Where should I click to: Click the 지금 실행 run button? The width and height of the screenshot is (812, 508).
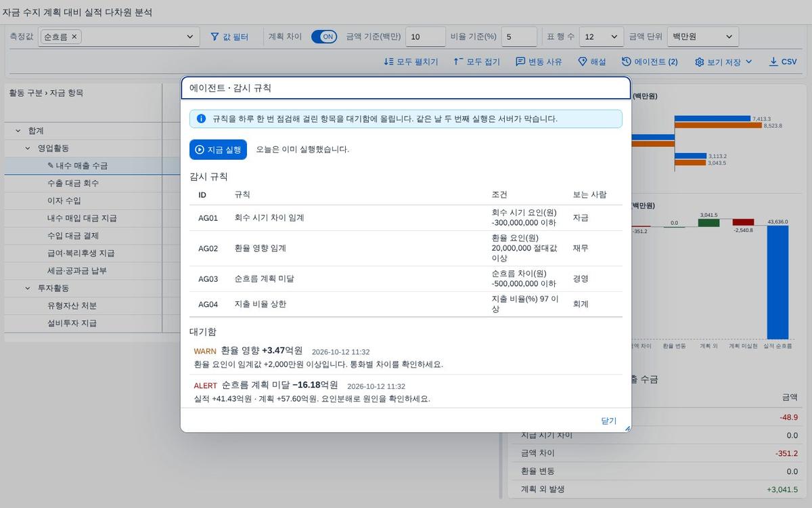tap(218, 150)
